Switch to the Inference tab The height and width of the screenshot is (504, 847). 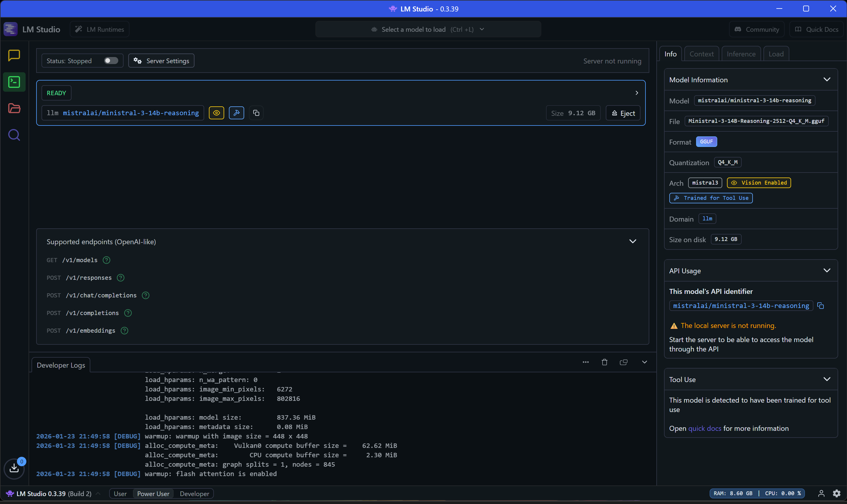click(741, 54)
